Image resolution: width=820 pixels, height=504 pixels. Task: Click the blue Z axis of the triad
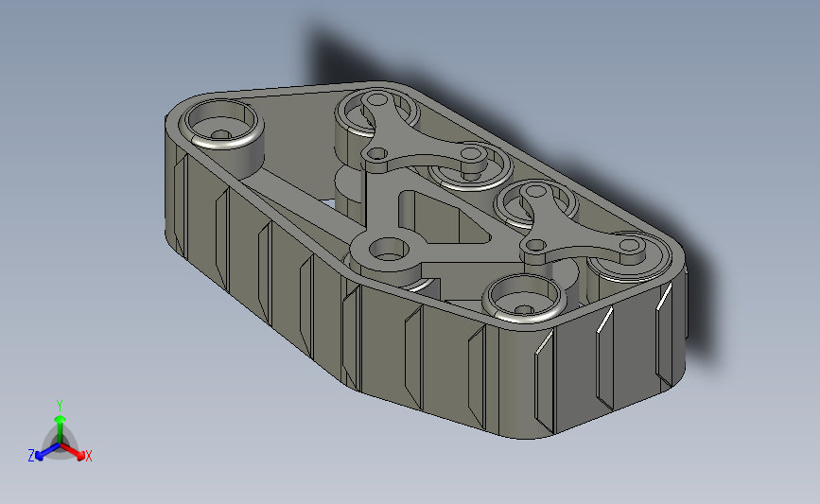(x=44, y=453)
